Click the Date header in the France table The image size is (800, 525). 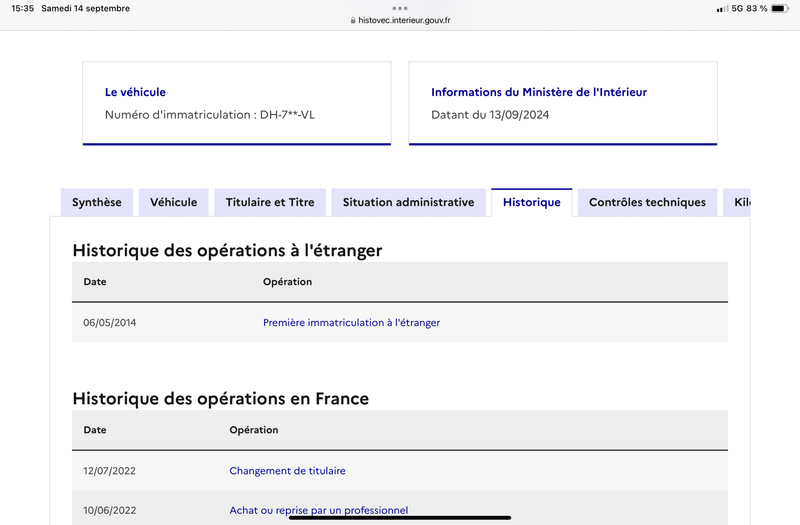coord(95,430)
